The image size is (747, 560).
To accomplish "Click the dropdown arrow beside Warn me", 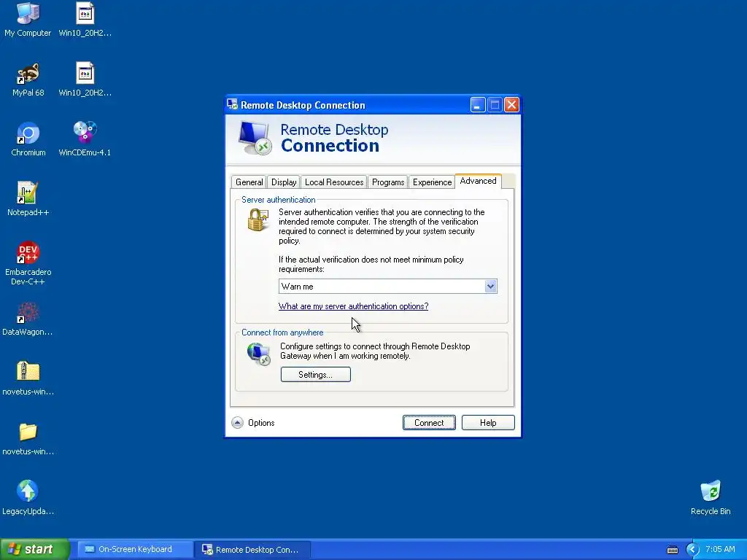I will point(491,286).
